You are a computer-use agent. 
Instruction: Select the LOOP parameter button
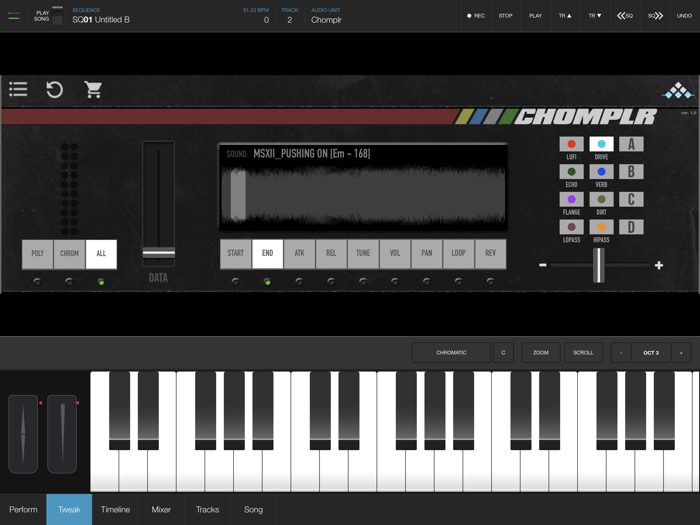coord(458,254)
